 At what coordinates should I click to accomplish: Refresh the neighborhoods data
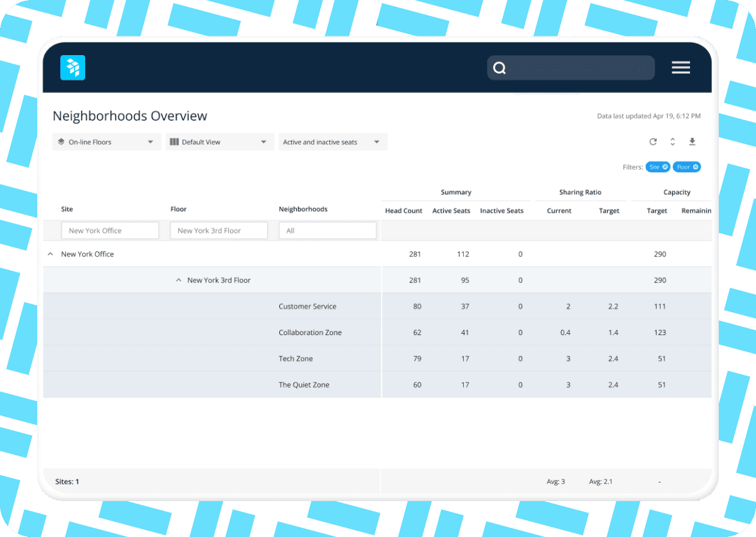(x=653, y=142)
